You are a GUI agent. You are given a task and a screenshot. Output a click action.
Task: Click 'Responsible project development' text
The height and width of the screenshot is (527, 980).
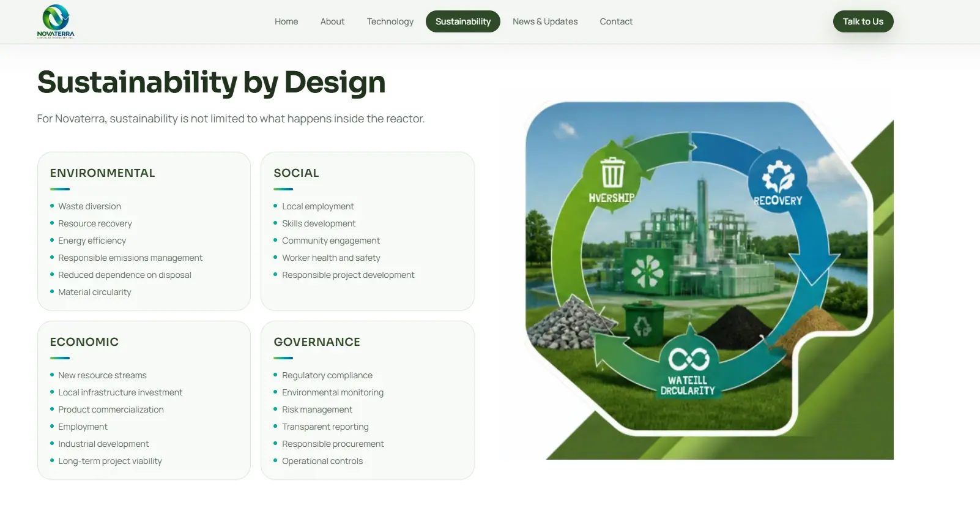click(348, 275)
